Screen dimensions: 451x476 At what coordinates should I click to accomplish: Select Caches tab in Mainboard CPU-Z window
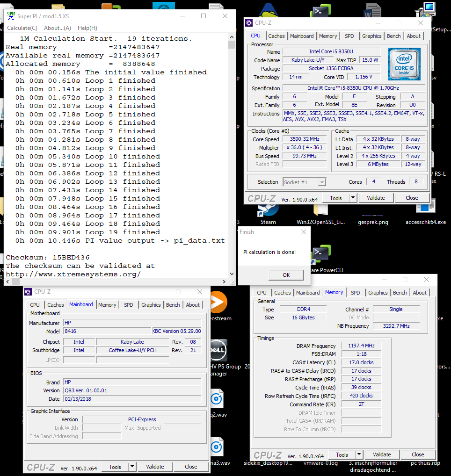pos(56,305)
